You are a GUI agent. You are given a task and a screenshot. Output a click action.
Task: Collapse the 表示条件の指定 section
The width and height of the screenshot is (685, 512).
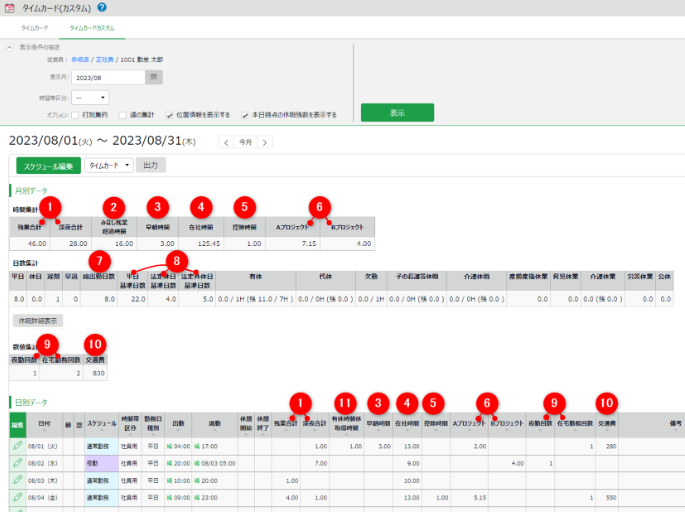[x=10, y=47]
